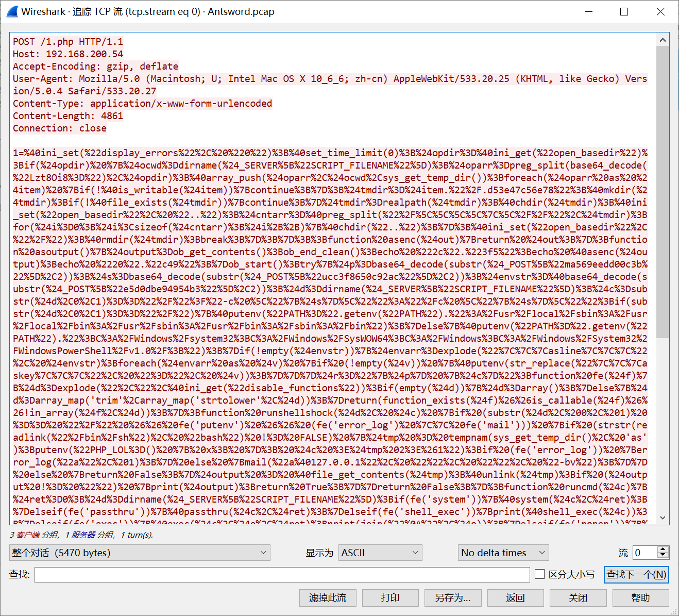Click the 查找: label

(x=20, y=574)
